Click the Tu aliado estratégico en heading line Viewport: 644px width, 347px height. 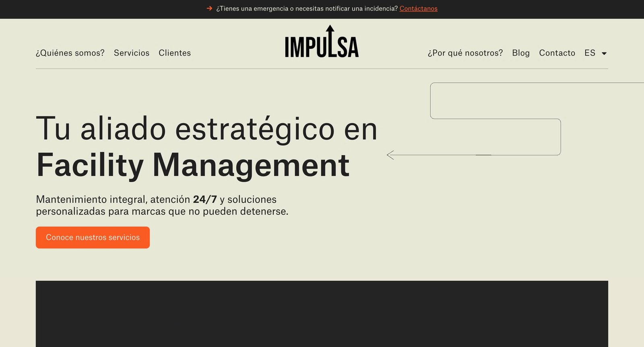(x=206, y=129)
